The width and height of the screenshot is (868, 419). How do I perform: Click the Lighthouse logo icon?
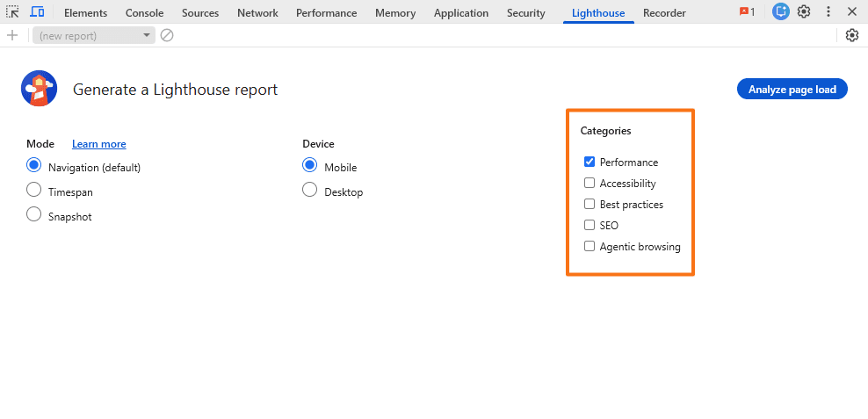(x=40, y=89)
